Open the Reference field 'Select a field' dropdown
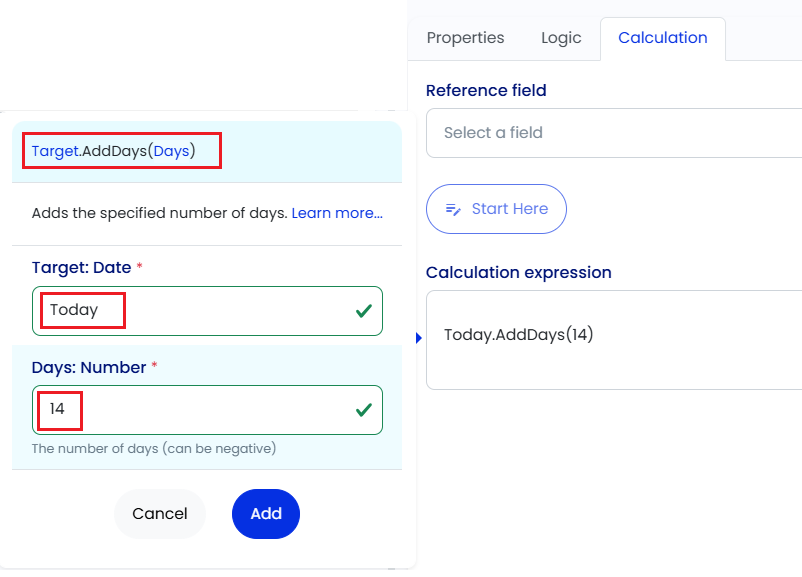The height and width of the screenshot is (577, 802). coord(614,133)
